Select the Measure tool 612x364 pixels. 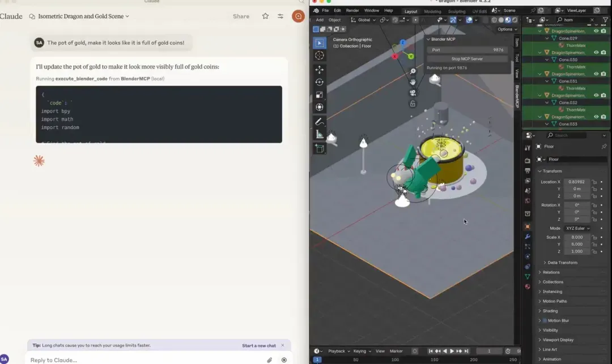pos(319,135)
